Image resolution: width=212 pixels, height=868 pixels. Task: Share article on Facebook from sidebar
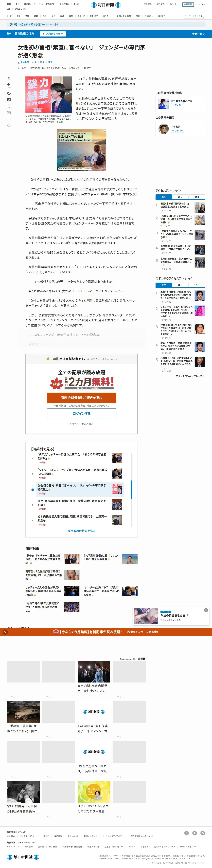coord(9,93)
